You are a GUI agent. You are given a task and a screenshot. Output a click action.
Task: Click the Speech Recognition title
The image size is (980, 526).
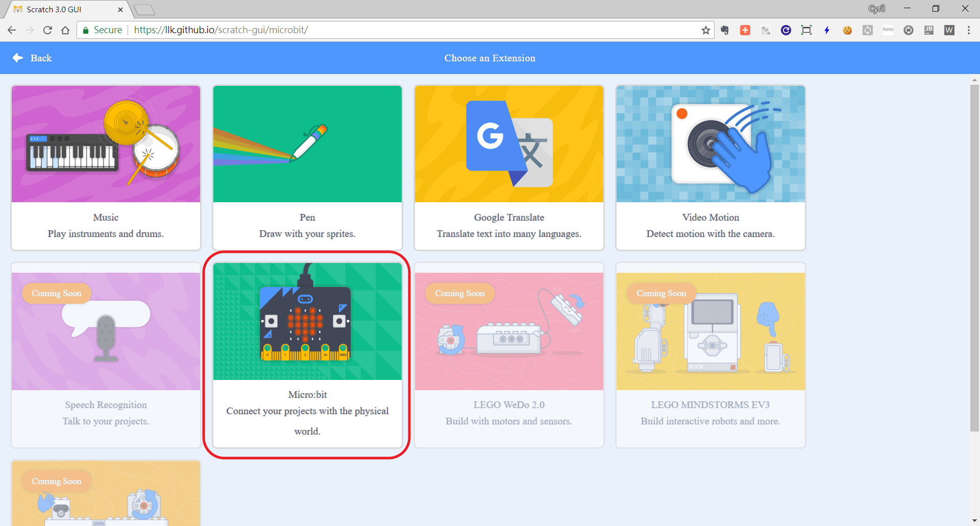106,405
